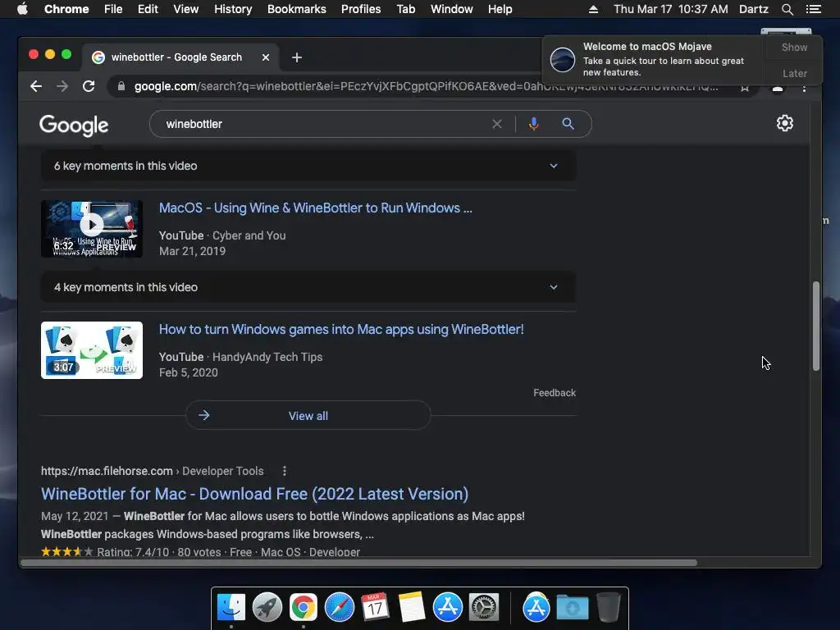Click the menu bar clock Thu Mar 17
The width and height of the screenshot is (840, 630).
[670, 9]
